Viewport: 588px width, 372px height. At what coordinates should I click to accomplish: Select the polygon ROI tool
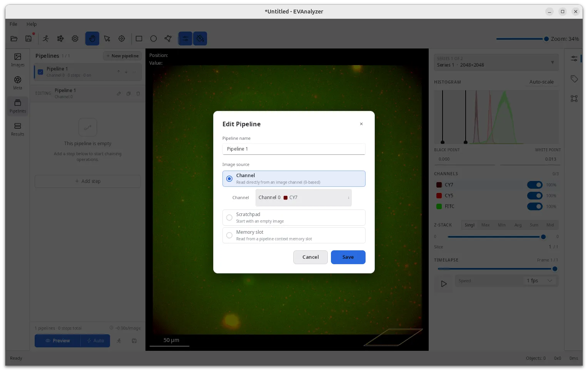click(x=168, y=39)
